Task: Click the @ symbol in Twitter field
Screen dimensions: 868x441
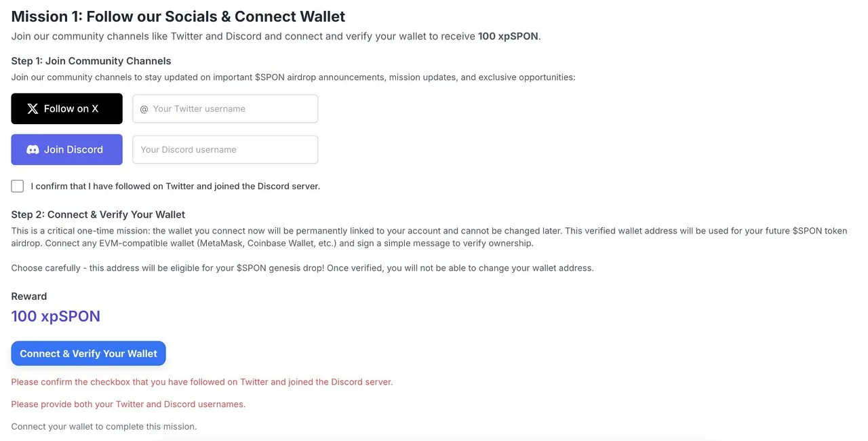Action: pos(144,109)
